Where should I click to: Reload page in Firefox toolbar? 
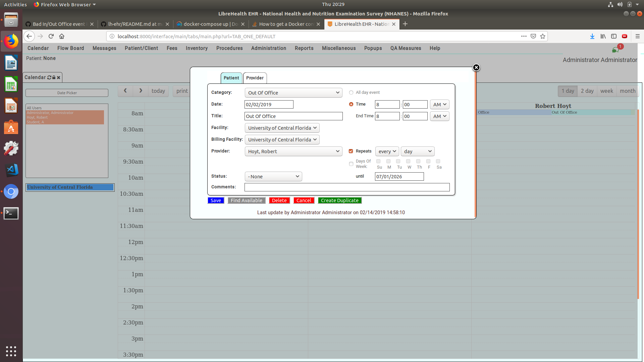point(51,36)
